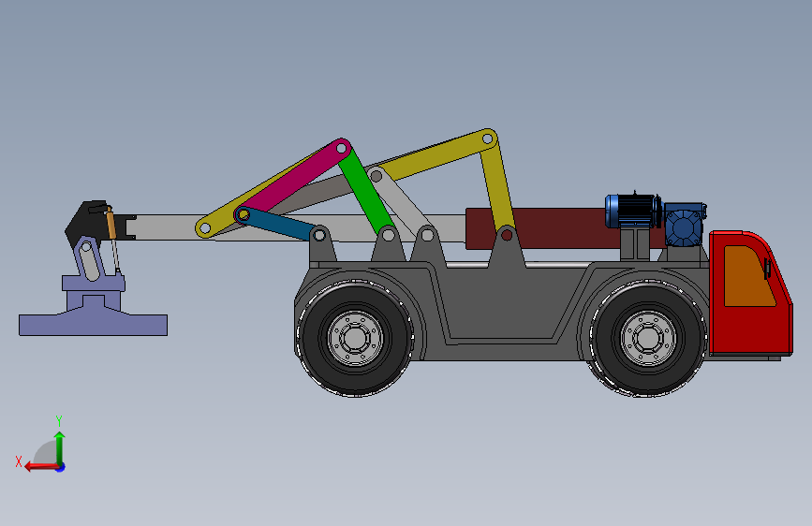Select the pivot hole atop the yellow links

[x=487, y=139]
